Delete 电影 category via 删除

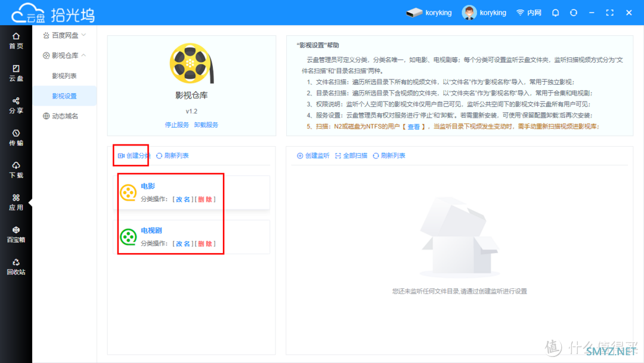[x=205, y=199]
